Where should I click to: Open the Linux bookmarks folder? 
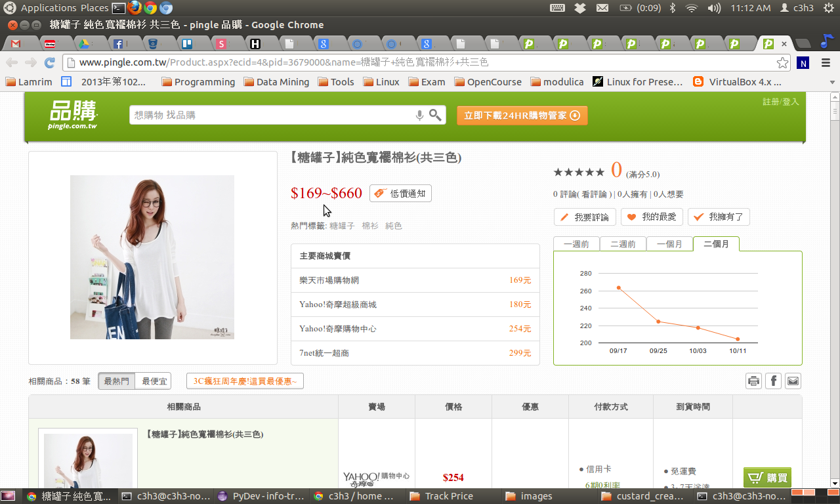[x=381, y=82]
